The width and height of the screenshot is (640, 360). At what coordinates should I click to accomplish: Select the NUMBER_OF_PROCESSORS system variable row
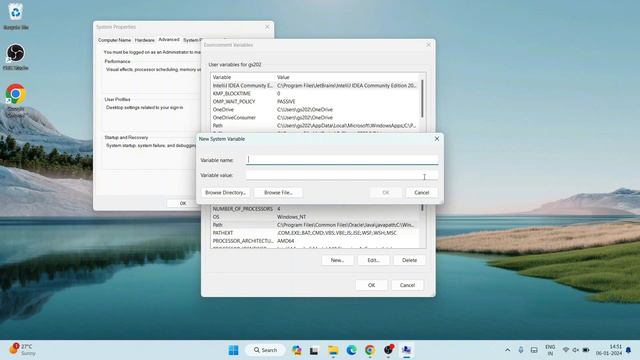315,209
